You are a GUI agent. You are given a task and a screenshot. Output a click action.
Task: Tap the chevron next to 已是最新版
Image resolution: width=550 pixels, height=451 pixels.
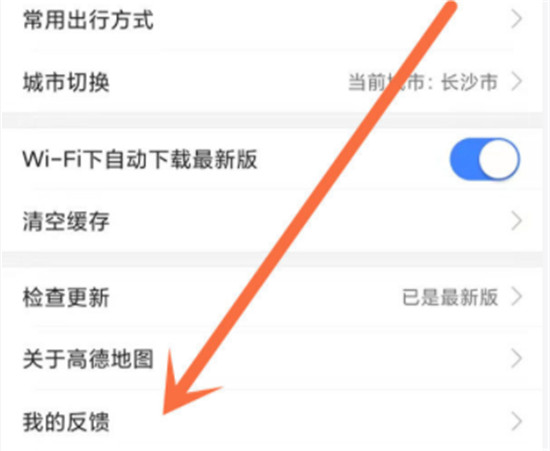tap(517, 296)
